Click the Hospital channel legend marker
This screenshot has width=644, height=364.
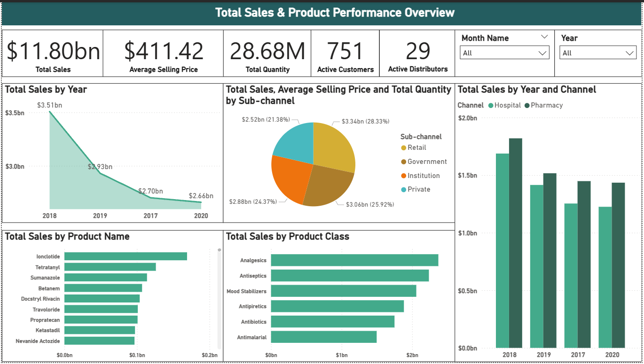tap(491, 106)
